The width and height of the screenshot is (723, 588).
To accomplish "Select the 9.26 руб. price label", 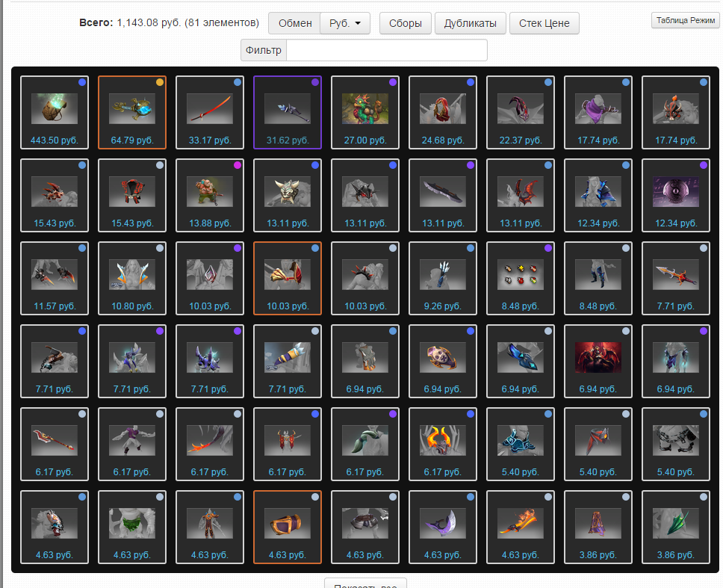I will point(443,306).
